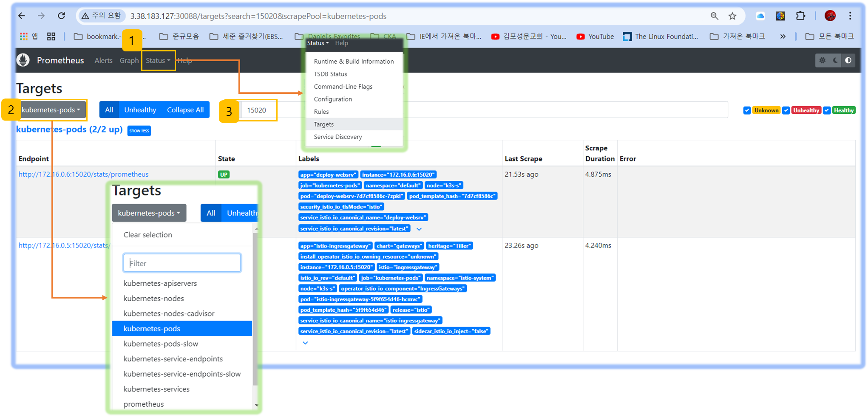868x417 pixels.
Task: Collapse the kubernetes-pods (2/2 up) heading
Action: click(x=69, y=129)
